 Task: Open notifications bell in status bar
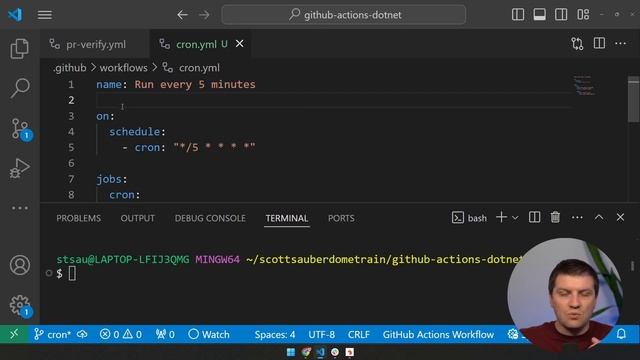pyautogui.click(x=621, y=334)
